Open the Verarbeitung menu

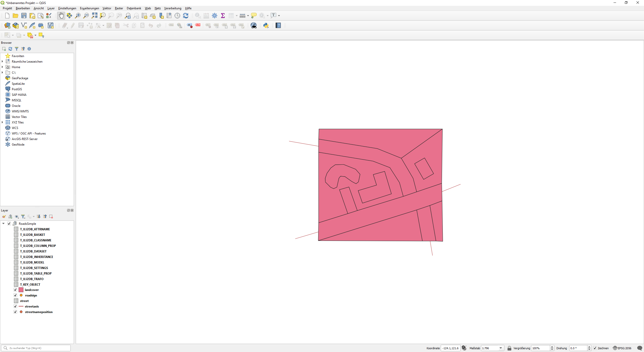[x=173, y=8]
